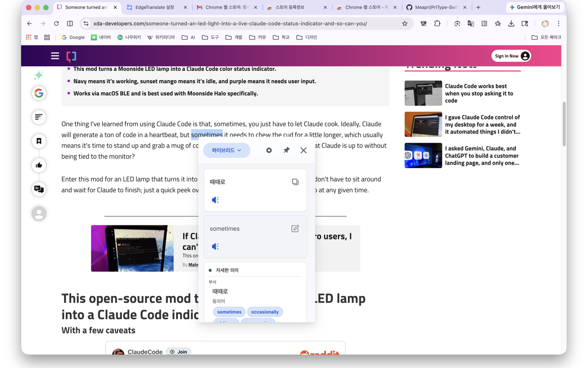Go back to the previous page
Viewport: 588px width, 368px height.
pos(29,23)
